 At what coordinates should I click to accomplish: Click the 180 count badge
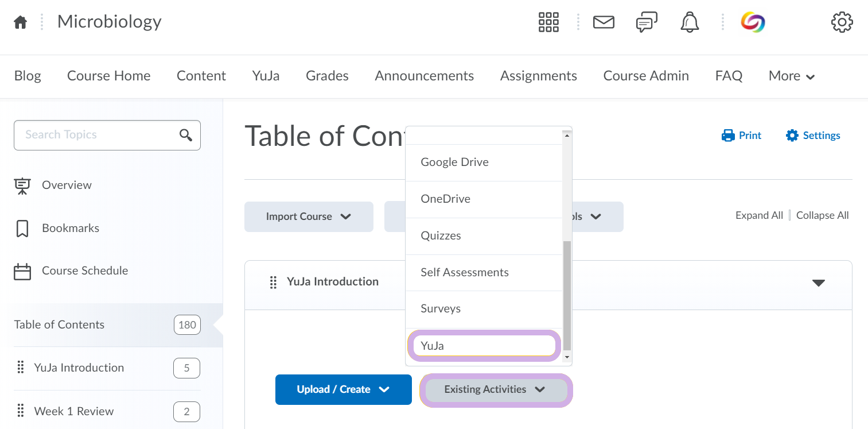click(x=187, y=325)
